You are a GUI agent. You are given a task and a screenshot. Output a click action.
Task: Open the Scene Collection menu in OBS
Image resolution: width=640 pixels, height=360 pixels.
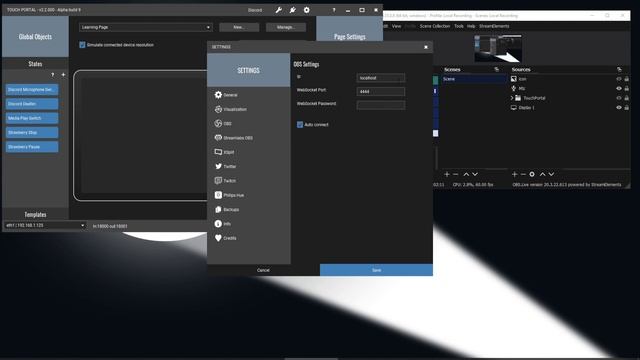pyautogui.click(x=435, y=26)
